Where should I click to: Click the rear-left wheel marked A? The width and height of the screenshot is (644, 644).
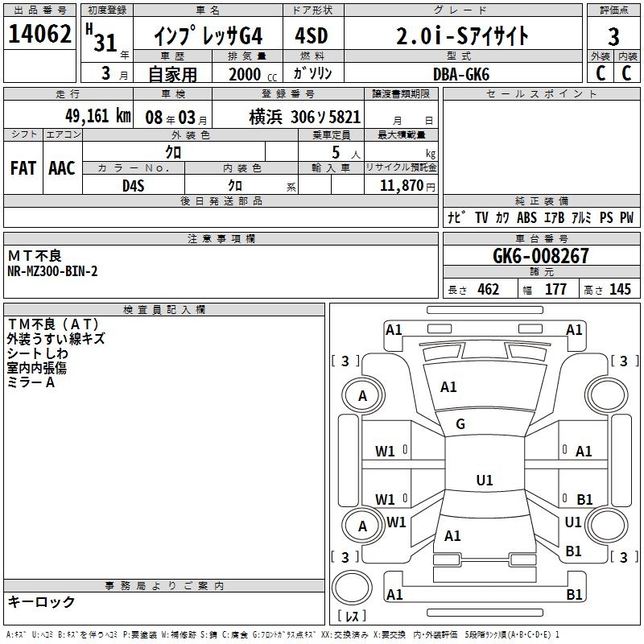(362, 526)
